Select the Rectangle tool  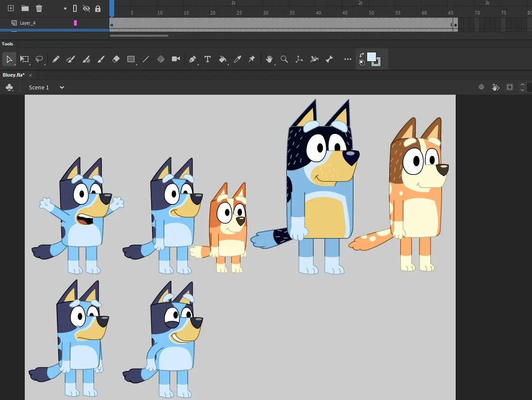point(131,59)
